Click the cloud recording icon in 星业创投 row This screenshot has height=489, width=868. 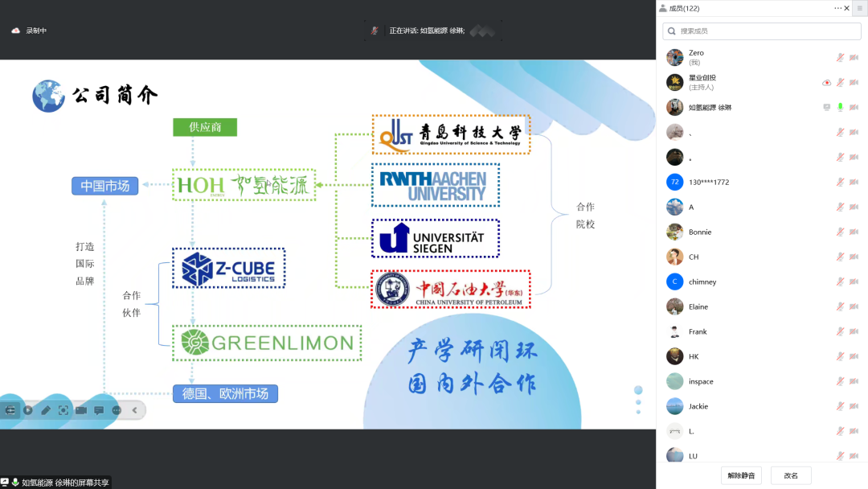pyautogui.click(x=826, y=83)
